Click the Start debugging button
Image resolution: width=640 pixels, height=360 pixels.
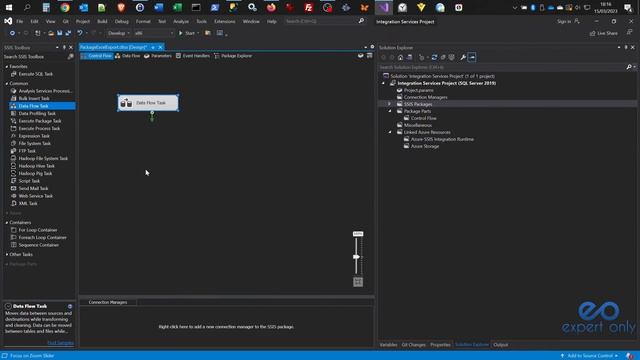[187, 33]
